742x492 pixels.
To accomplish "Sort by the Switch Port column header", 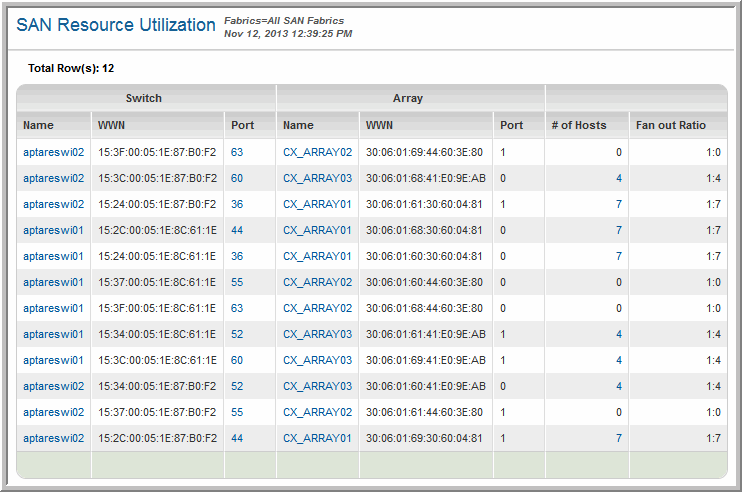I will pyautogui.click(x=242, y=125).
